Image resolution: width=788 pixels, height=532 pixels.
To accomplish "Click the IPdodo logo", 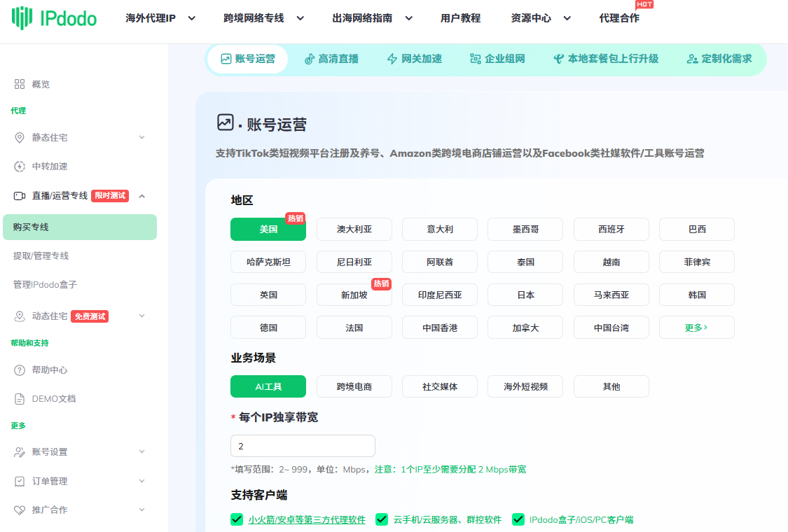I will click(x=55, y=19).
